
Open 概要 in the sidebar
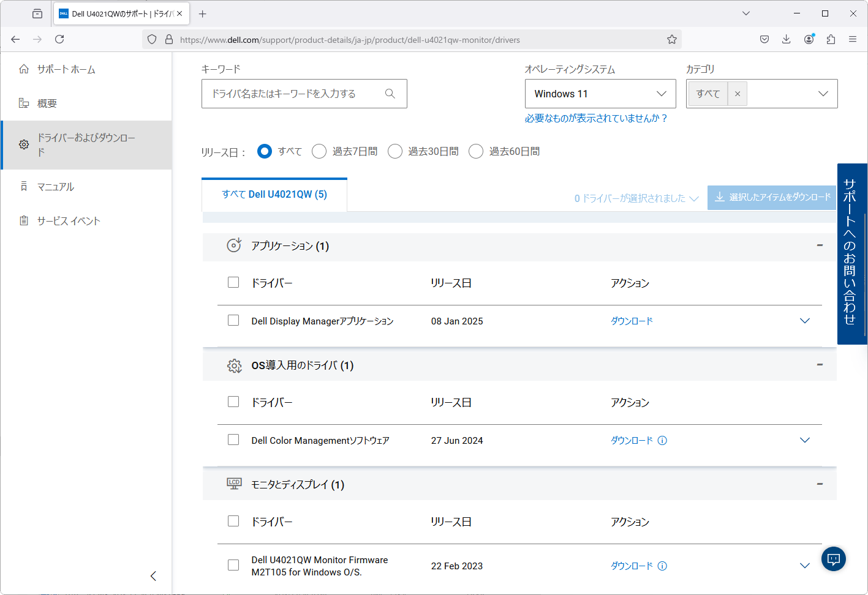[x=47, y=103]
